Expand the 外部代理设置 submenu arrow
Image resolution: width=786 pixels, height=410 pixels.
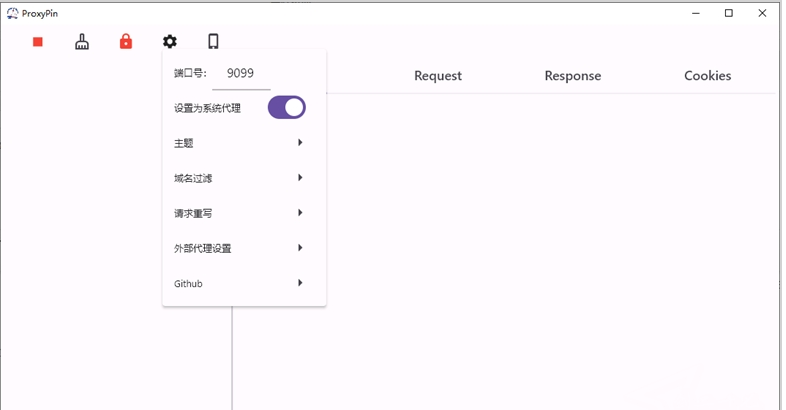300,248
